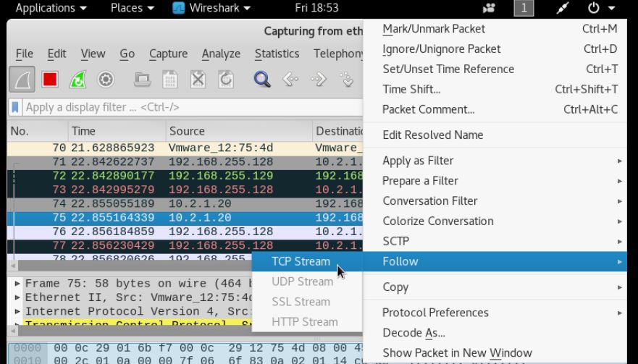The width and height of the screenshot is (638, 364).
Task: Expand the Ethernet II tree item
Action: 17,297
